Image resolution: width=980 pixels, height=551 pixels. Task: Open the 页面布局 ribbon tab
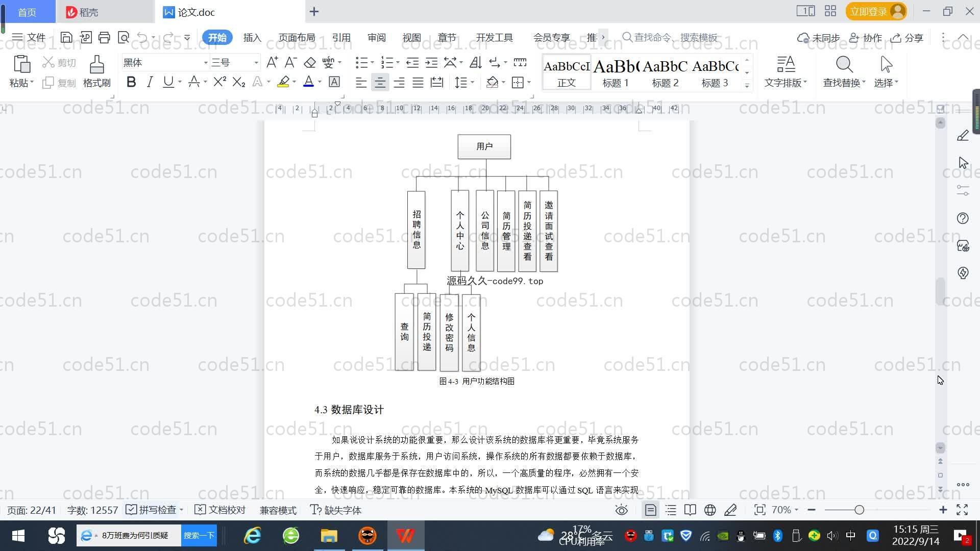(297, 38)
